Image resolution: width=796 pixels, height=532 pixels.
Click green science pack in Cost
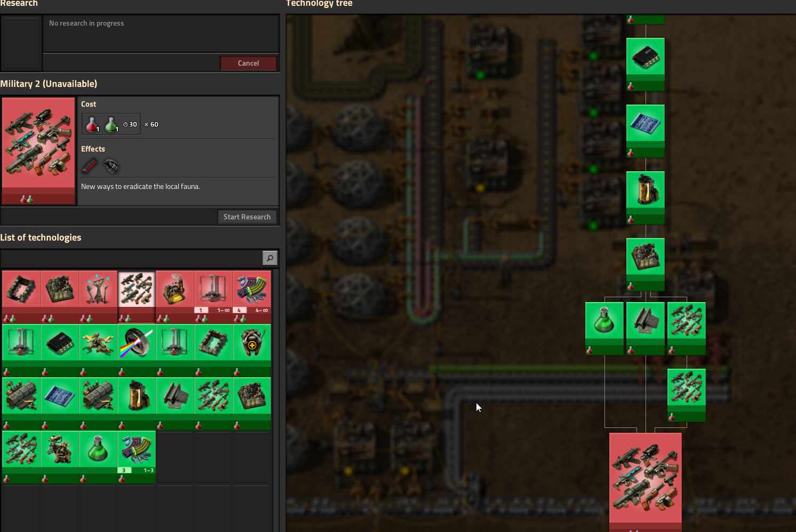(112, 124)
